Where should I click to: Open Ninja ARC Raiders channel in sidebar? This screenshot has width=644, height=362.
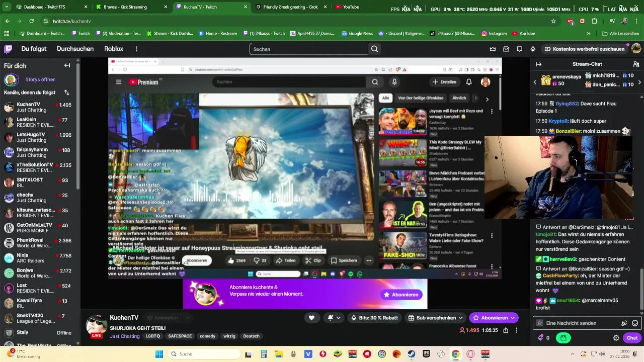point(38,258)
